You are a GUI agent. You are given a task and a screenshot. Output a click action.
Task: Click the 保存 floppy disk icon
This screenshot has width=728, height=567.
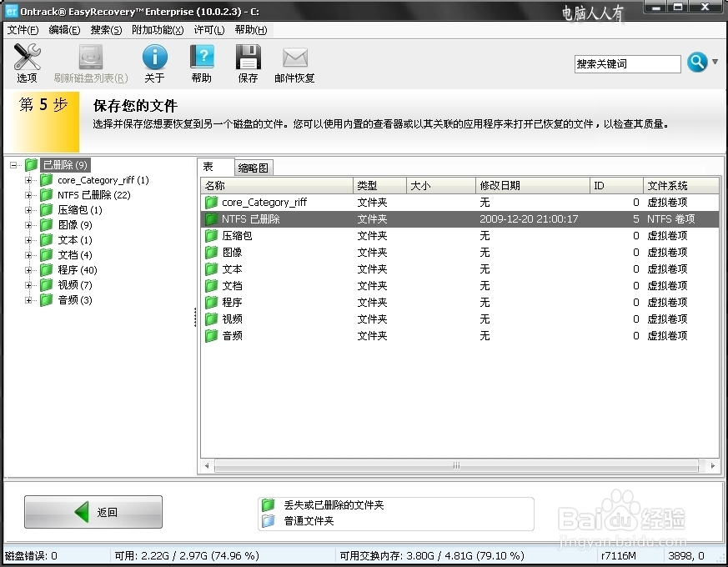tap(248, 57)
